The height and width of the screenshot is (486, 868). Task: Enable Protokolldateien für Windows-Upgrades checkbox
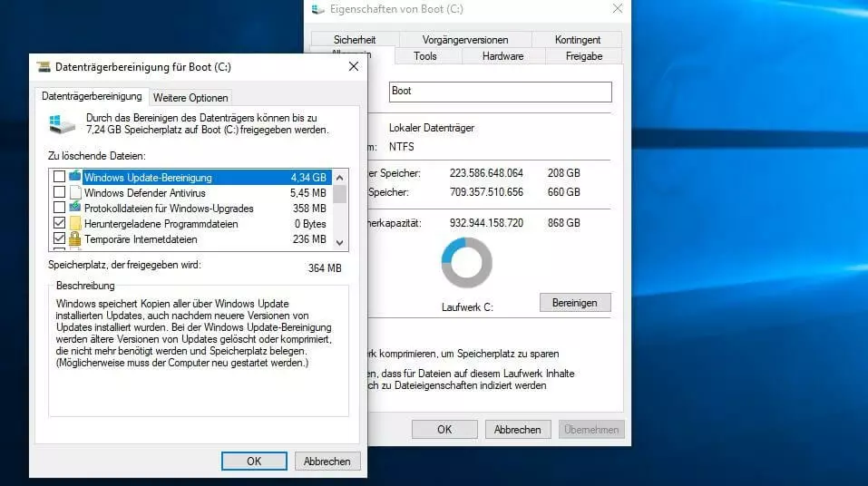(59, 208)
